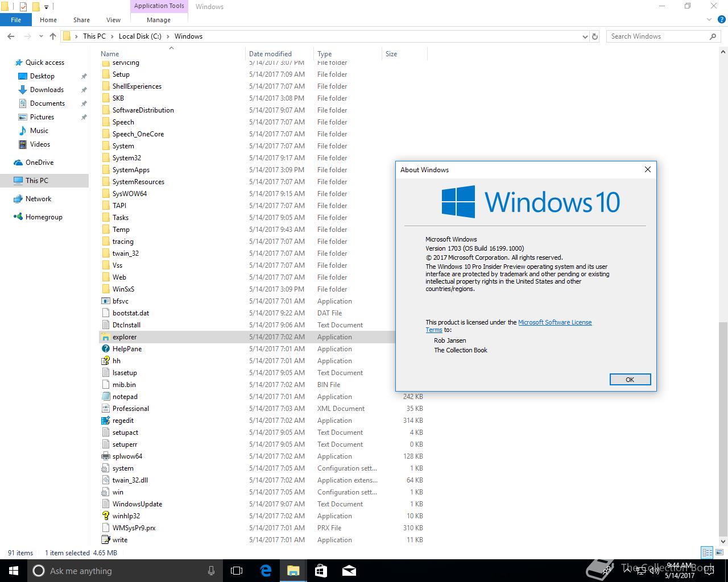The image size is (728, 582).
Task: Switch to the View ribbon tab
Action: 113,20
